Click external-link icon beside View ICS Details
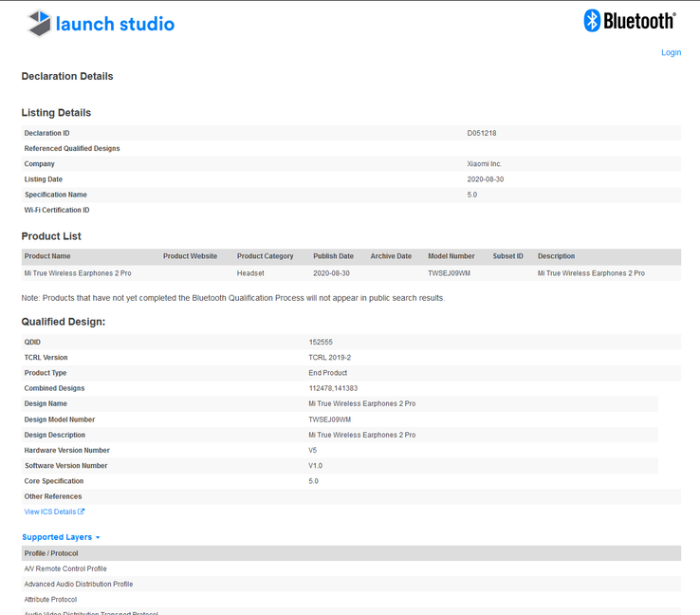Image resolution: width=700 pixels, height=615 pixels. 82,512
